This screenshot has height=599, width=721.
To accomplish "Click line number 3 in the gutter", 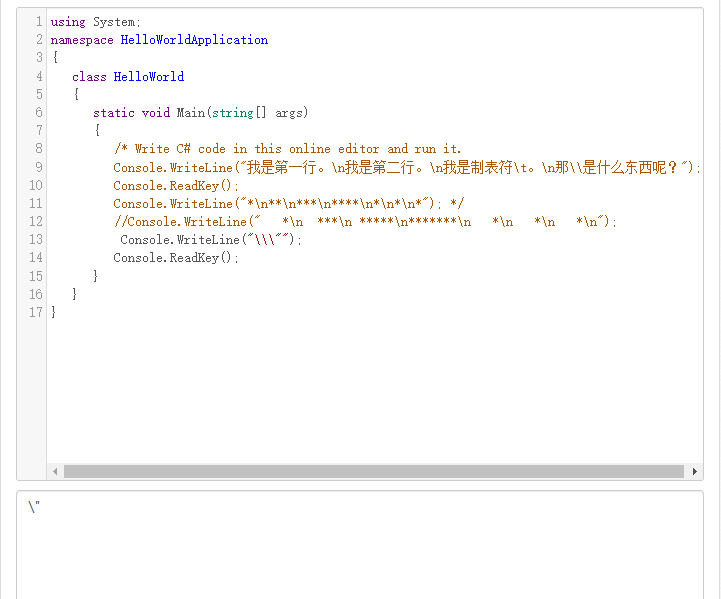I will pos(39,58).
